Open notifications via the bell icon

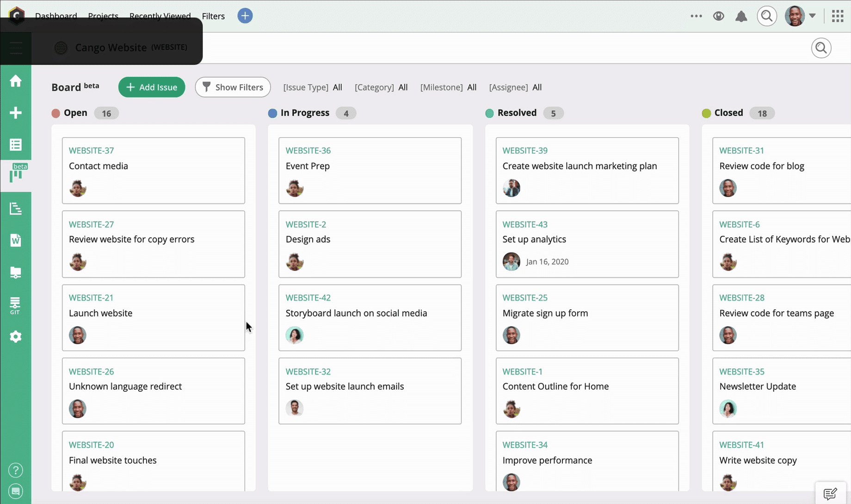(x=741, y=16)
